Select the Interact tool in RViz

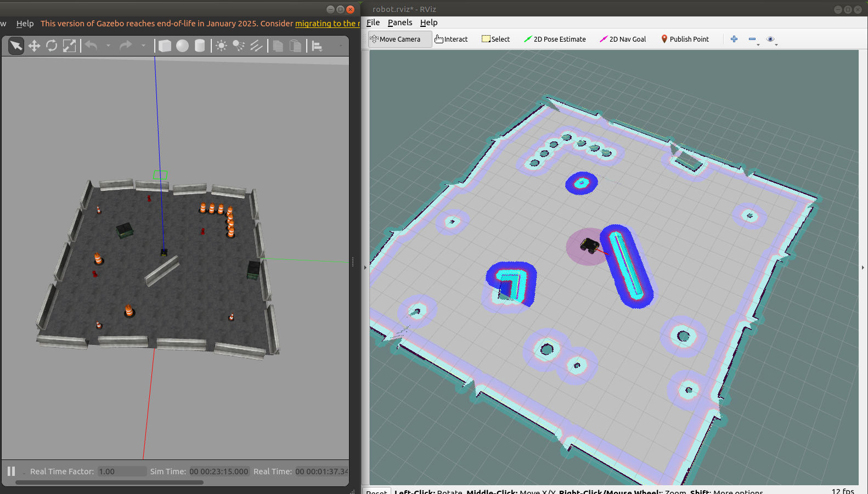click(452, 39)
